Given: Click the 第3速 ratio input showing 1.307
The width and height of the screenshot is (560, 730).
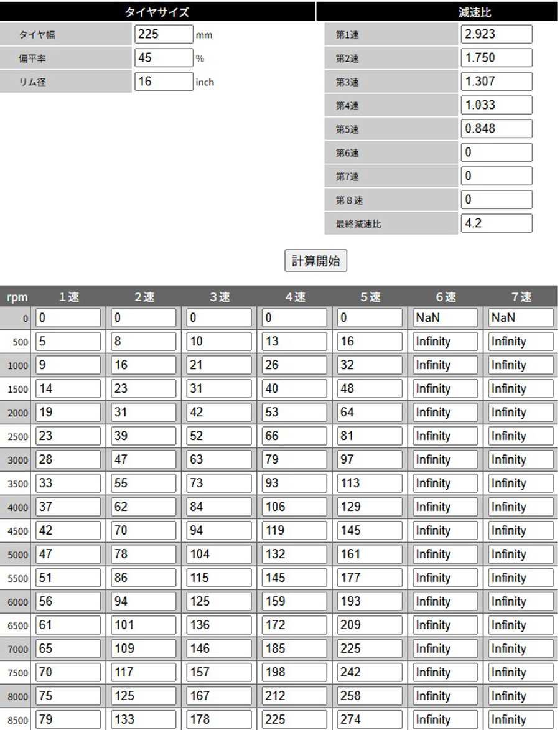Looking at the screenshot, I should (x=496, y=82).
